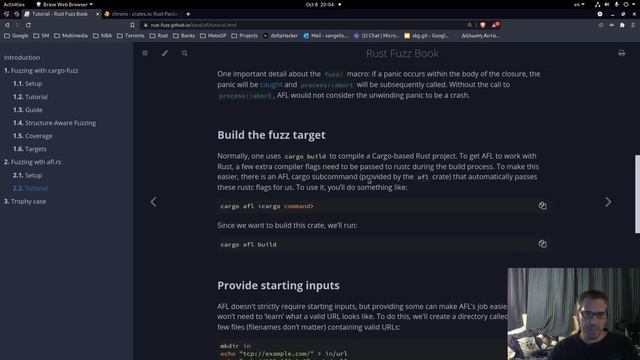
Task: Open section 1.1 Setup
Action: tap(27, 84)
